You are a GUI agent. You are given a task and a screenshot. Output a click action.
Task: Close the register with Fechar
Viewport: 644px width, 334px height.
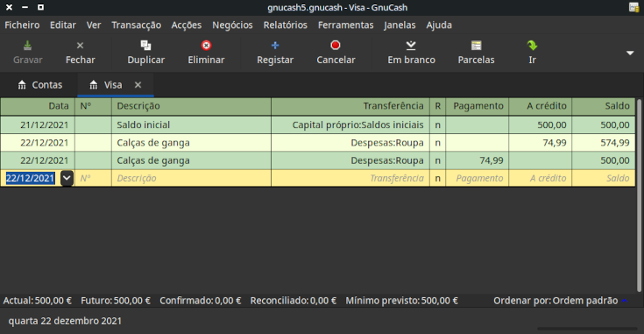click(80, 53)
